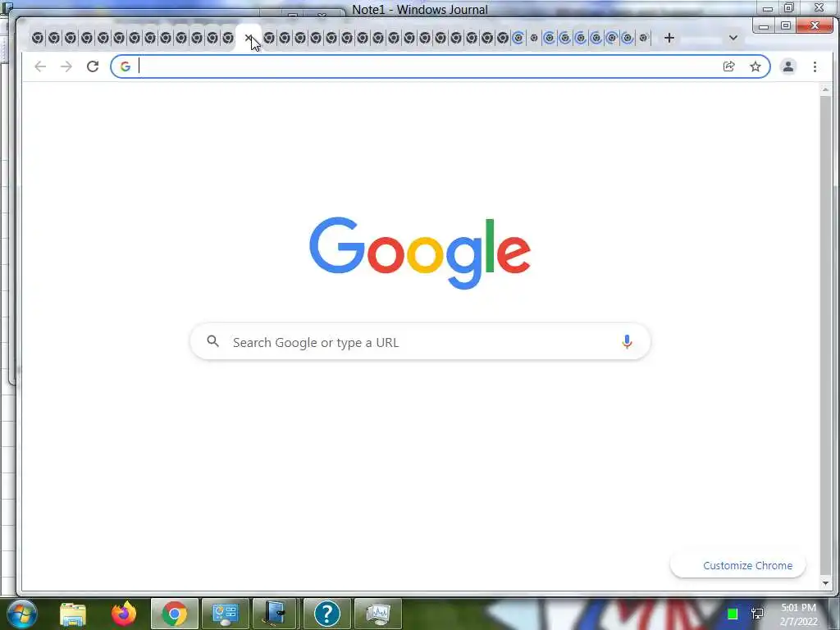This screenshot has height=630, width=840.
Task: Click the Note1 - Windows Journal title
Action: [420, 9]
